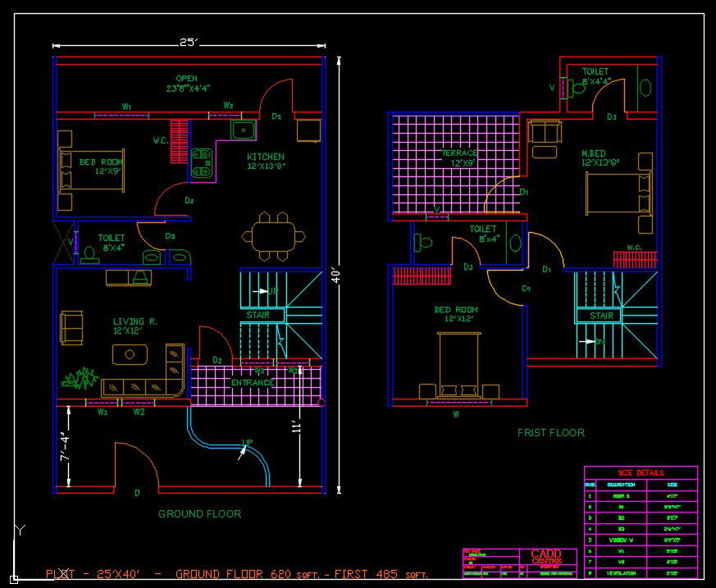Viewport: 716px width, 588px height.
Task: Click the GROUND FLOOR label
Action: click(199, 514)
